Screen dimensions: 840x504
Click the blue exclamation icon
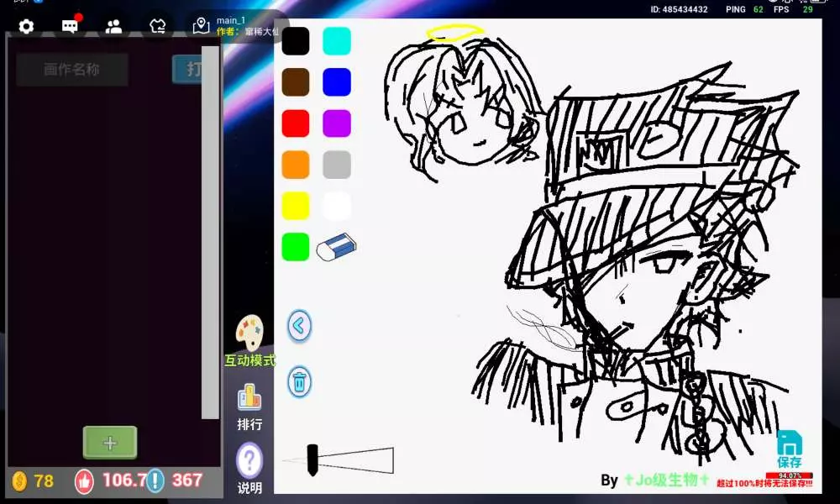click(x=155, y=480)
